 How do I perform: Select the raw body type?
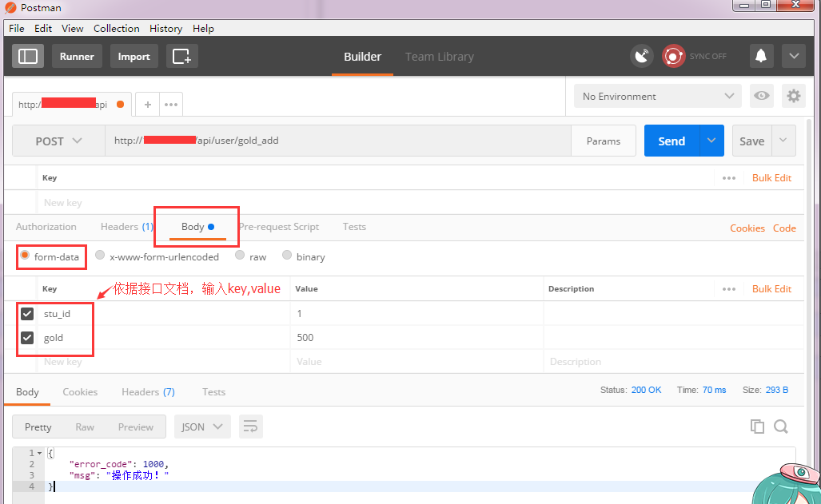coord(240,256)
